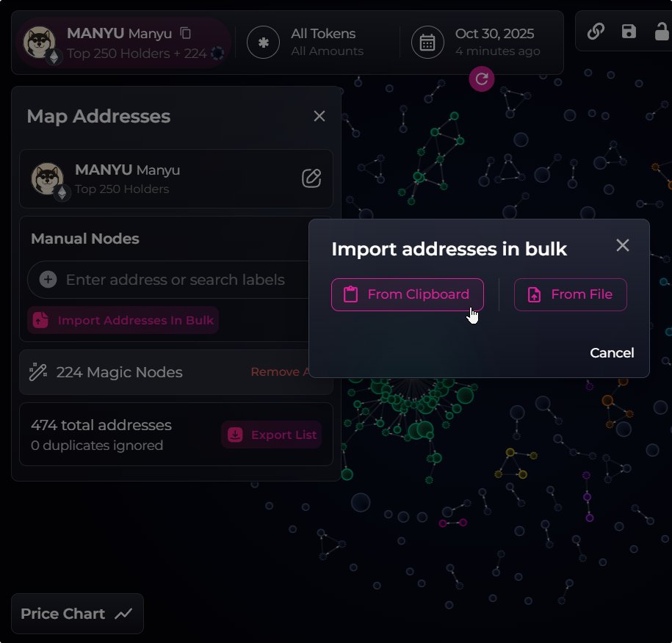Click the download icon in Export List button

235,435
